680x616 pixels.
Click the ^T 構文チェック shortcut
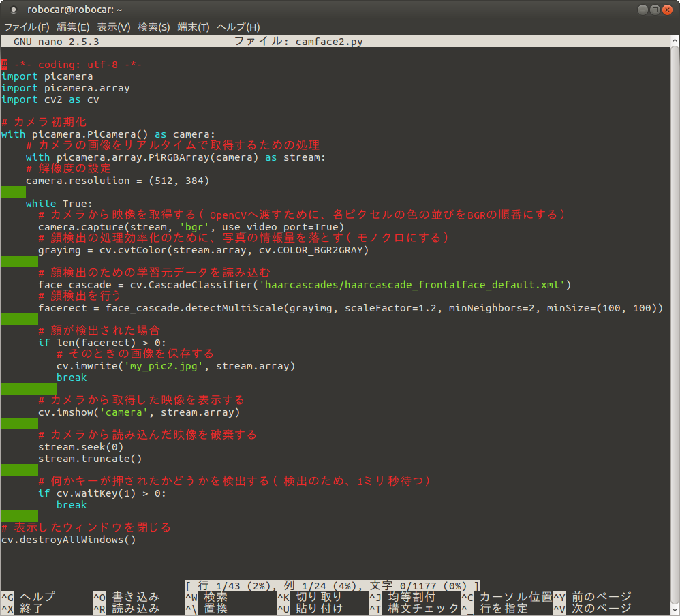click(x=414, y=609)
